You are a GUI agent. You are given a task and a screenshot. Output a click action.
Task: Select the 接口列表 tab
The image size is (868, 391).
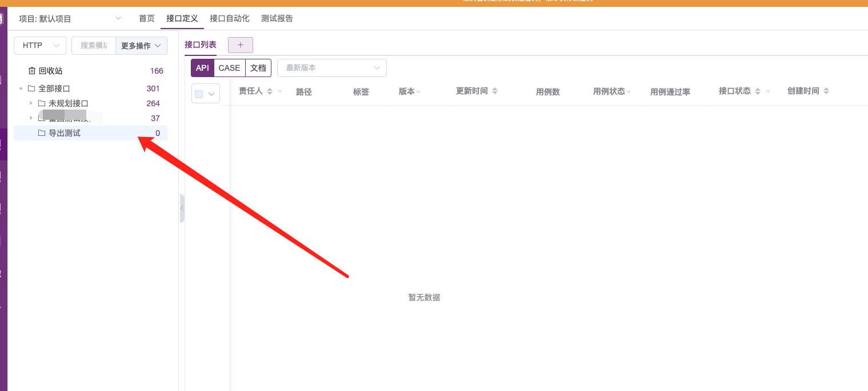[201, 45]
